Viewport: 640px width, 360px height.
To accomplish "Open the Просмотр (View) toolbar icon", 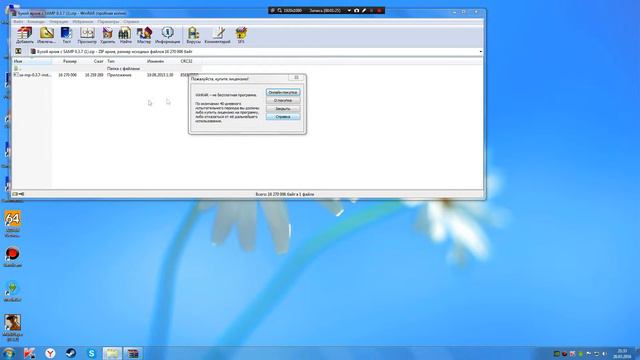I will coord(87,35).
